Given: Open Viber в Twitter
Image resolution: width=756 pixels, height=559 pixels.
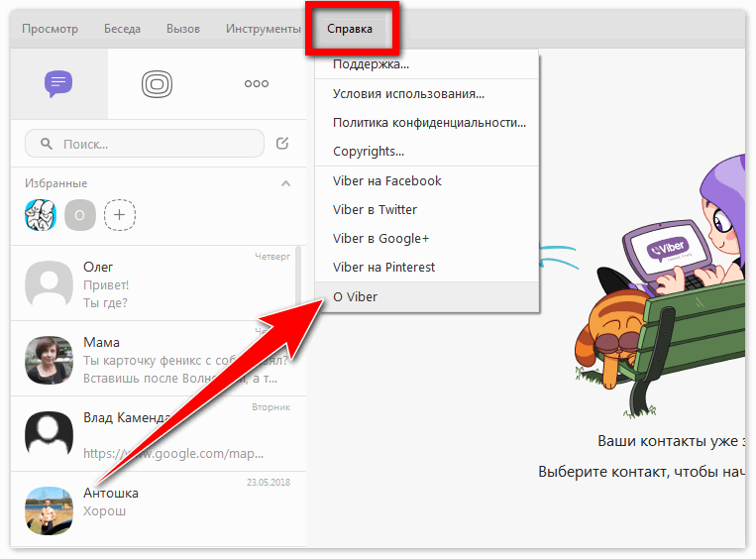Looking at the screenshot, I should pos(427,210).
